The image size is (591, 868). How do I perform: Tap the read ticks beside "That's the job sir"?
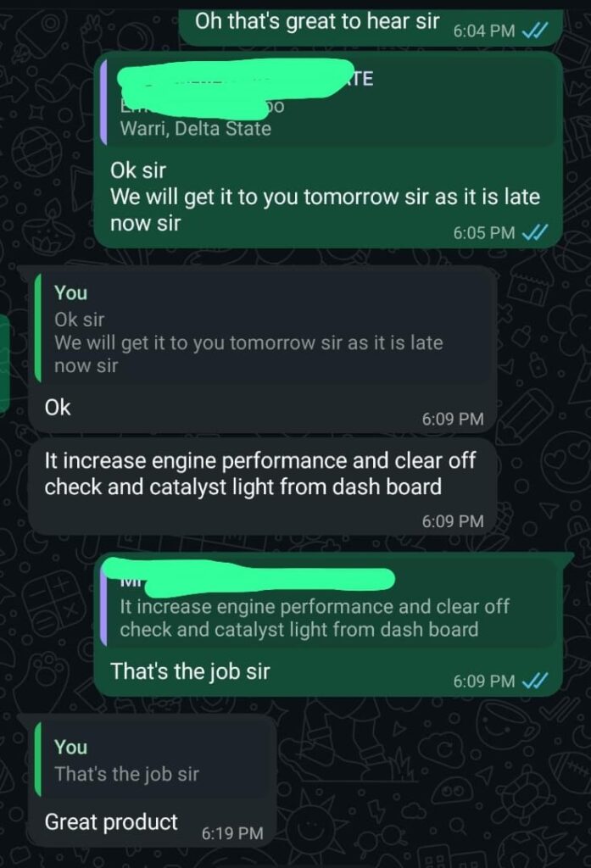[535, 681]
